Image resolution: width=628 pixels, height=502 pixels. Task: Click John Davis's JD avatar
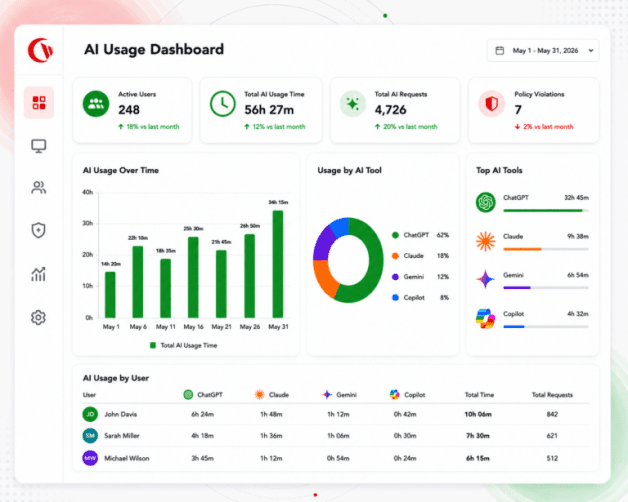90,414
